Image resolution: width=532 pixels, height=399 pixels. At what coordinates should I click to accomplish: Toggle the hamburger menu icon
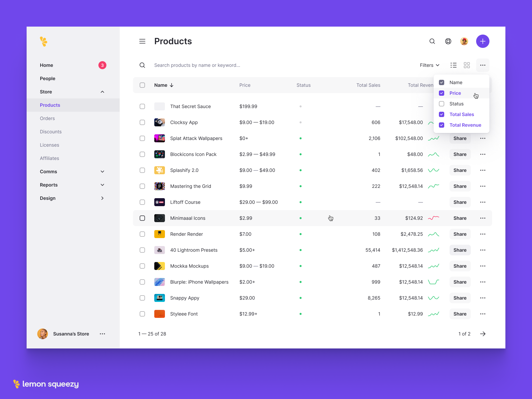coord(142,41)
